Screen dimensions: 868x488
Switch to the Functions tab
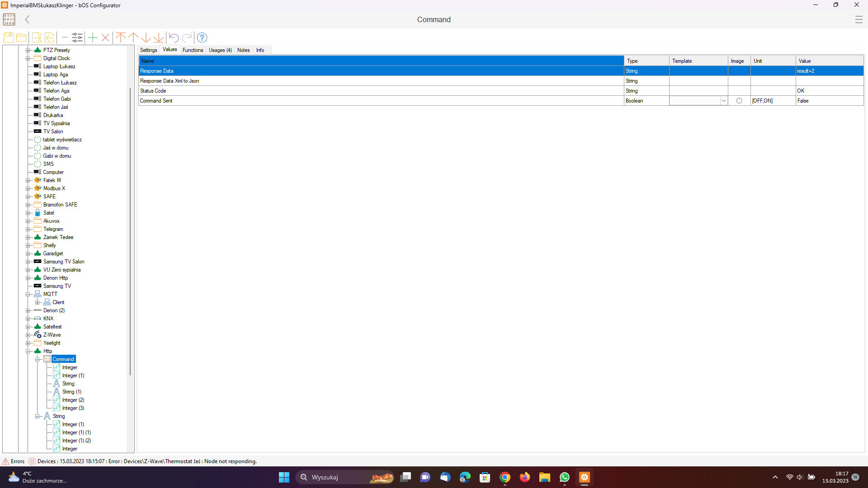tap(193, 50)
